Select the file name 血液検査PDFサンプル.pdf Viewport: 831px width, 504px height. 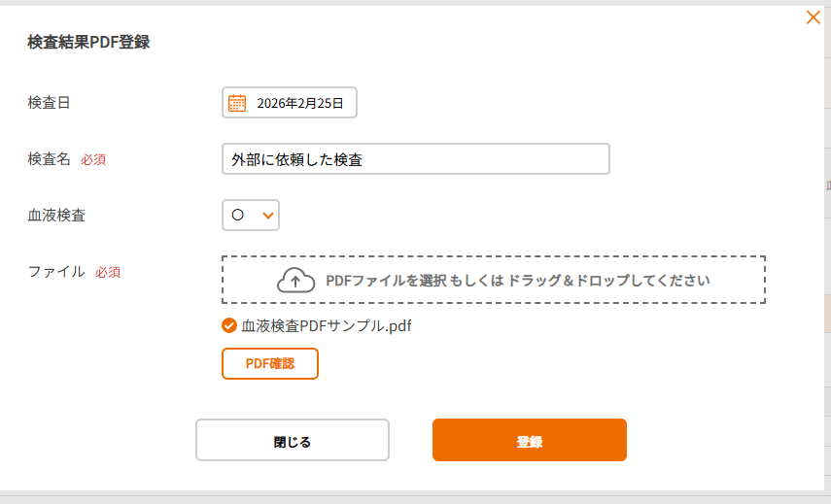point(327,326)
